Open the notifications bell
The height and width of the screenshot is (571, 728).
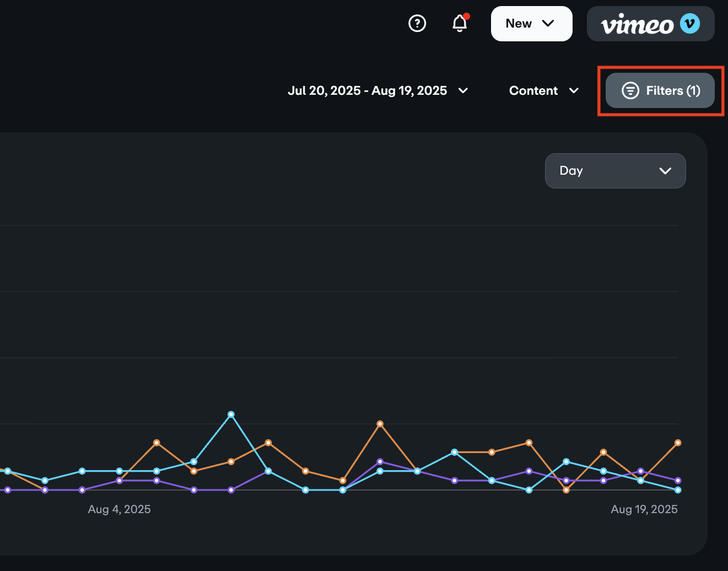point(460,24)
